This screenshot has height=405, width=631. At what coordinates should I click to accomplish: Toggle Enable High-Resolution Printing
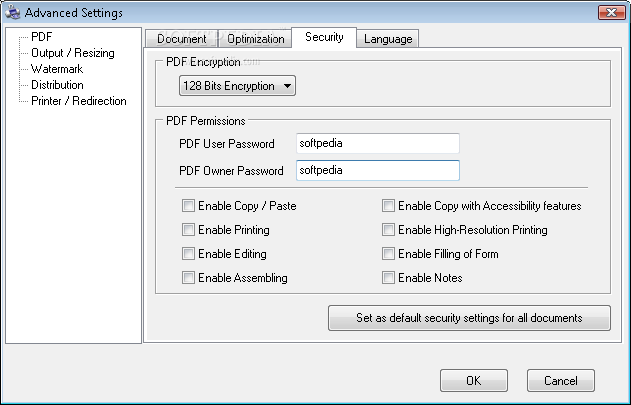[x=388, y=229]
